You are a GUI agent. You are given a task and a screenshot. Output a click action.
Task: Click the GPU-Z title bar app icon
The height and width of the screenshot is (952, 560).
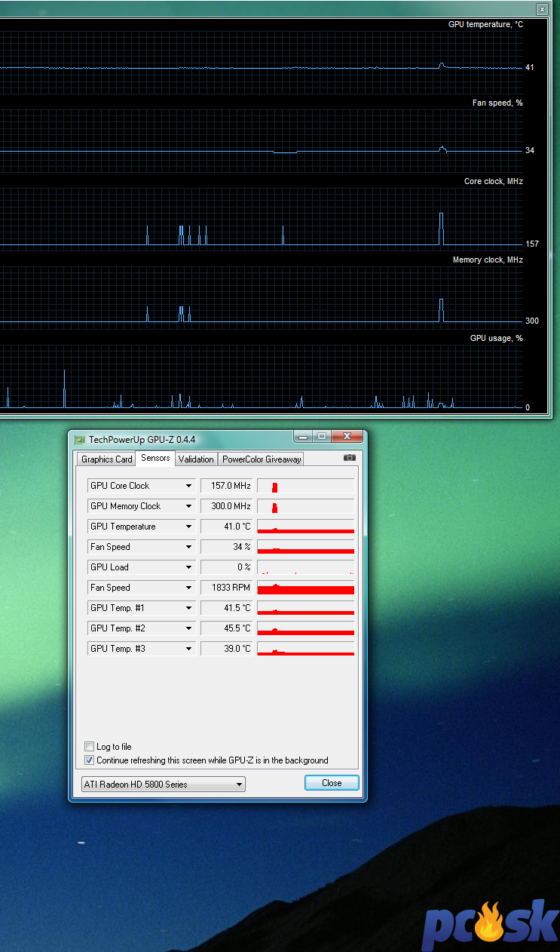tap(80, 439)
